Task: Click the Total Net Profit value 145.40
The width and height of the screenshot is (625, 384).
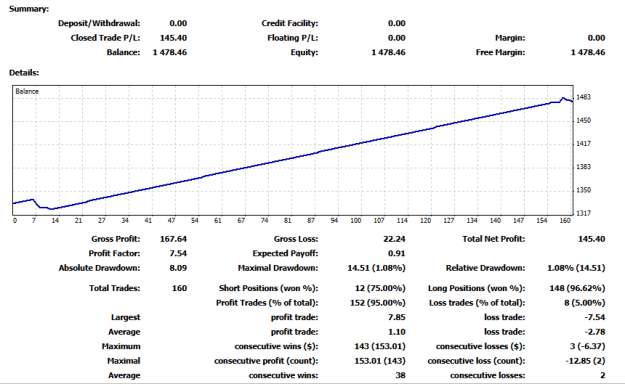Action: click(x=592, y=239)
